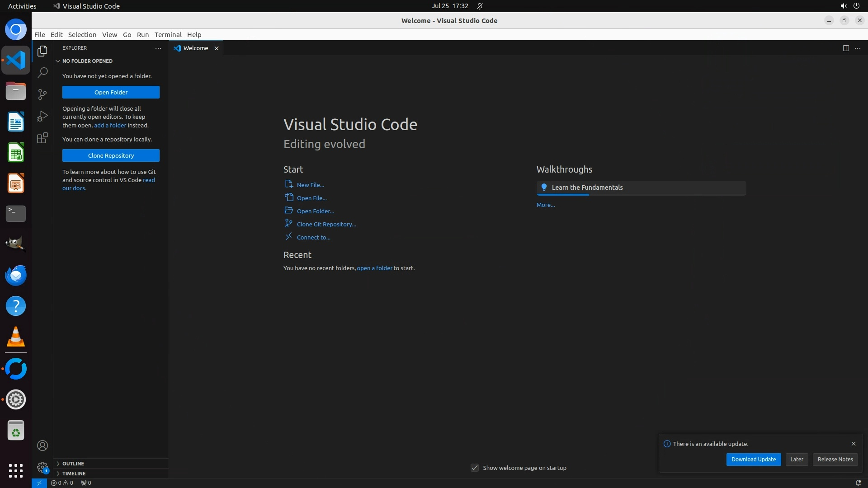The height and width of the screenshot is (488, 868).
Task: Open Learn the Fundamentals walkthrough progress item
Action: [x=641, y=188]
